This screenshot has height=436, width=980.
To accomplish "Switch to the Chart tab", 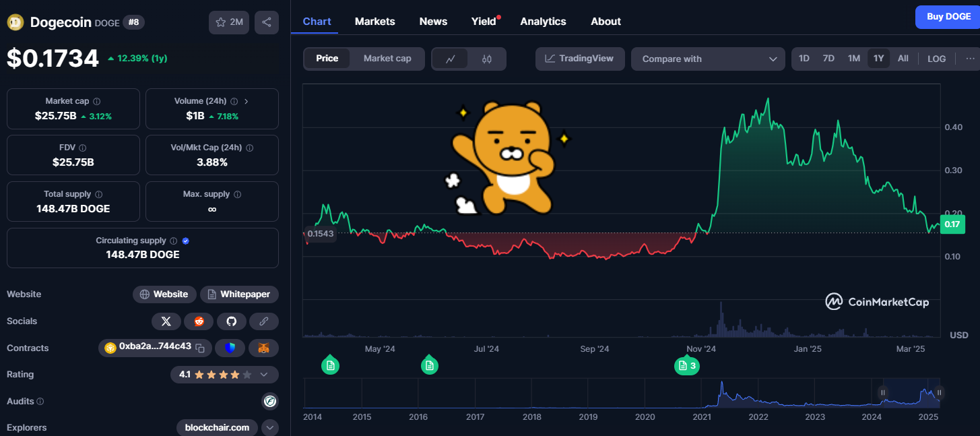I will tap(317, 22).
